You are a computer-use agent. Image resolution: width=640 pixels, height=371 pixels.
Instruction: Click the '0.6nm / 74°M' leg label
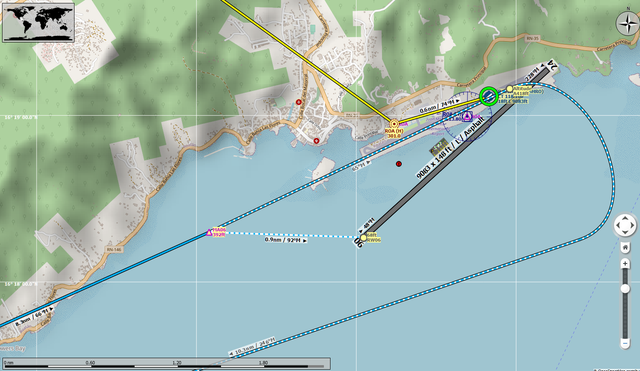tap(440, 106)
